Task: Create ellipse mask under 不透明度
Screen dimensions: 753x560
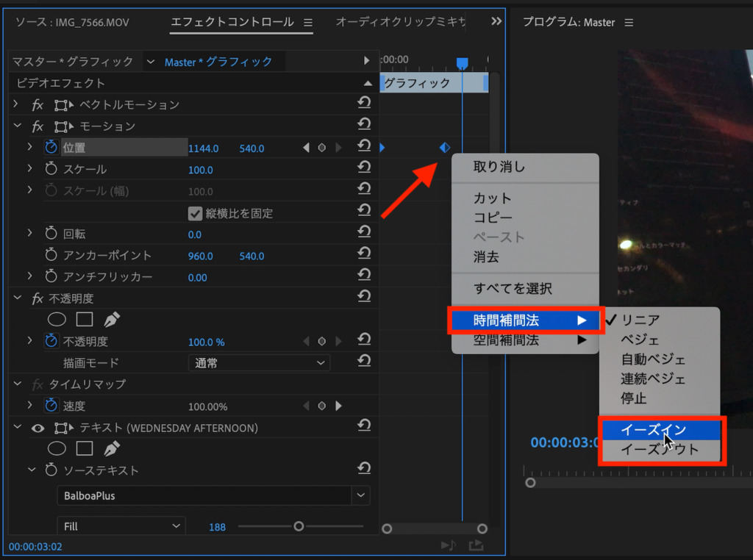Action: click(x=57, y=319)
